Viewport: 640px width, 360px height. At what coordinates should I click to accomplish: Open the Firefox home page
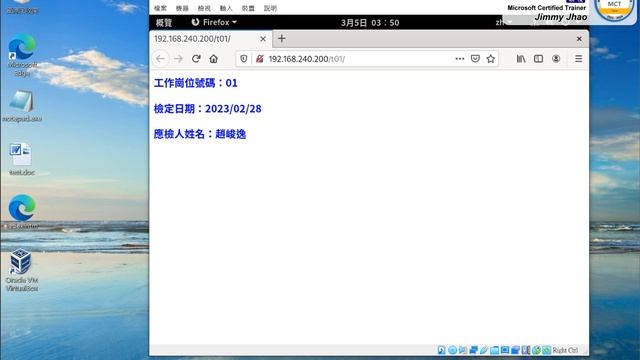tap(213, 59)
